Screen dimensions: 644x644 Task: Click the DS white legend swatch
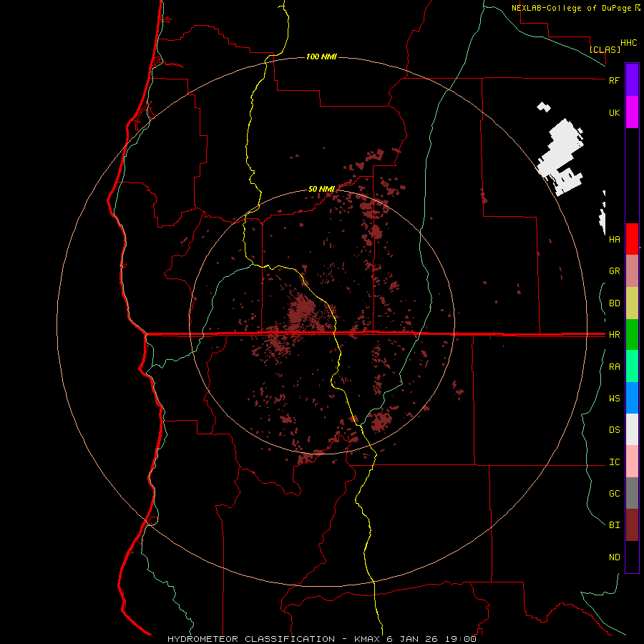(632, 429)
